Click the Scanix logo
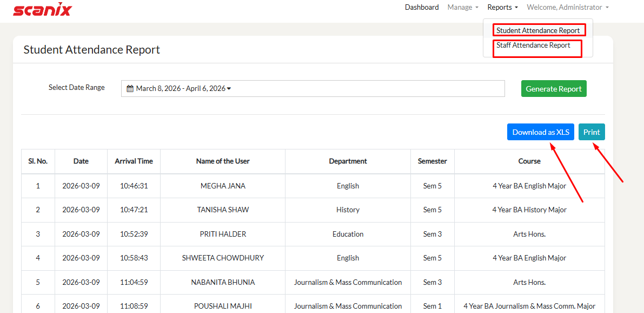The image size is (644, 313). [42, 10]
